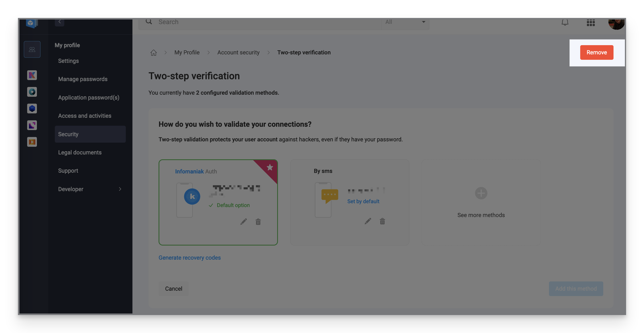The width and height of the screenshot is (644, 333).
Task: Edit the Infomaniak Auth method with pencil icon
Action: click(x=244, y=221)
